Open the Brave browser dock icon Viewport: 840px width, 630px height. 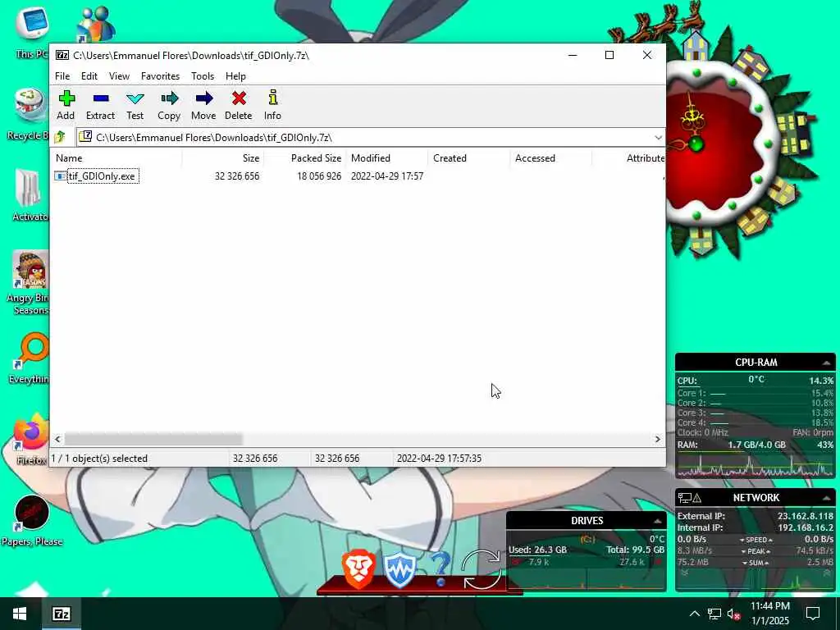coord(358,569)
